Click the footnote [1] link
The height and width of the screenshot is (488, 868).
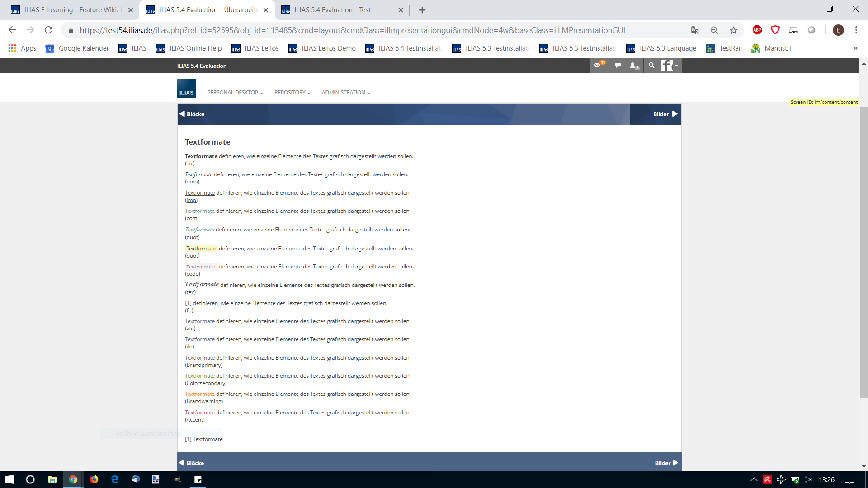[x=188, y=303]
